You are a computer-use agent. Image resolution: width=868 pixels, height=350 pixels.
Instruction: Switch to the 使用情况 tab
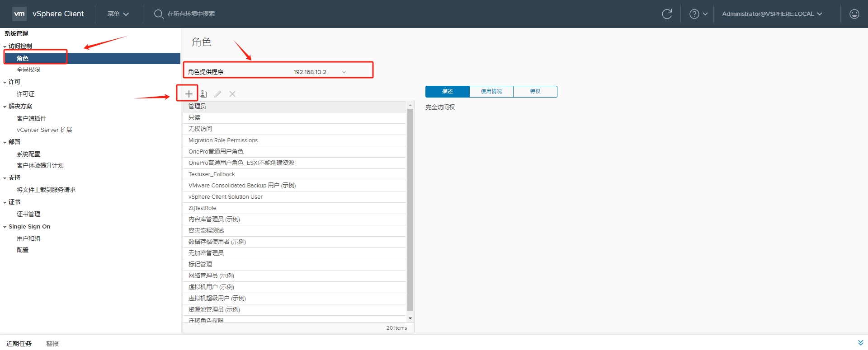coord(491,91)
